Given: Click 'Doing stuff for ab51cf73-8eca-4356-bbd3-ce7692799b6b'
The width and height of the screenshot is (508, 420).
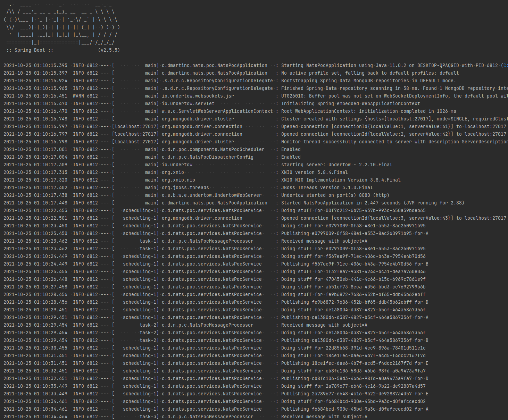Looking at the screenshot, I should [353, 287].
